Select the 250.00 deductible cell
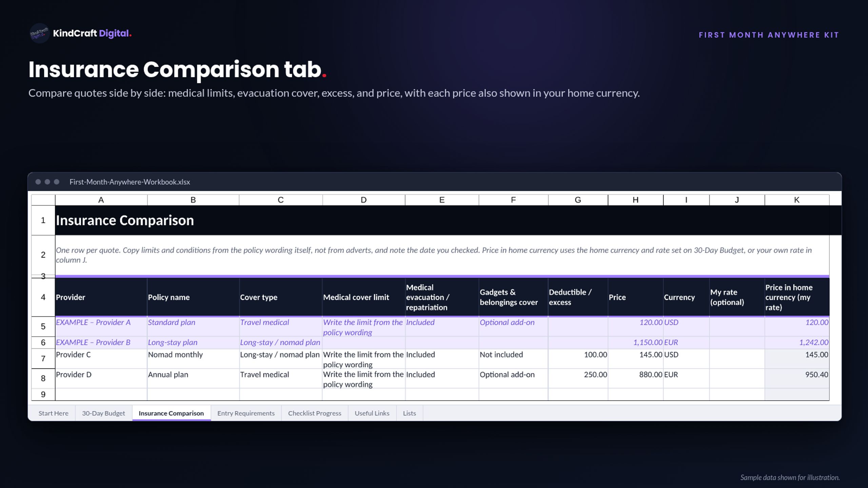 click(578, 379)
